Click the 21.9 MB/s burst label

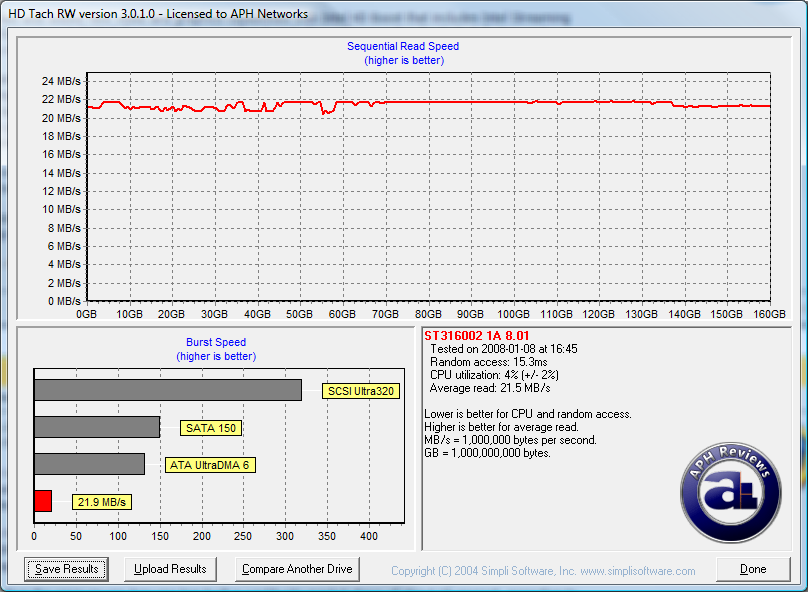102,502
